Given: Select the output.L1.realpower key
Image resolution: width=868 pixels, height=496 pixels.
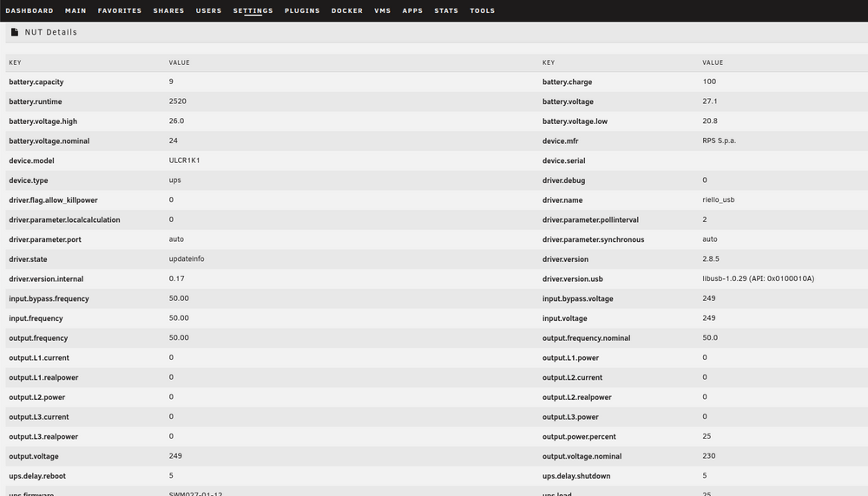Looking at the screenshot, I should click(x=43, y=378).
